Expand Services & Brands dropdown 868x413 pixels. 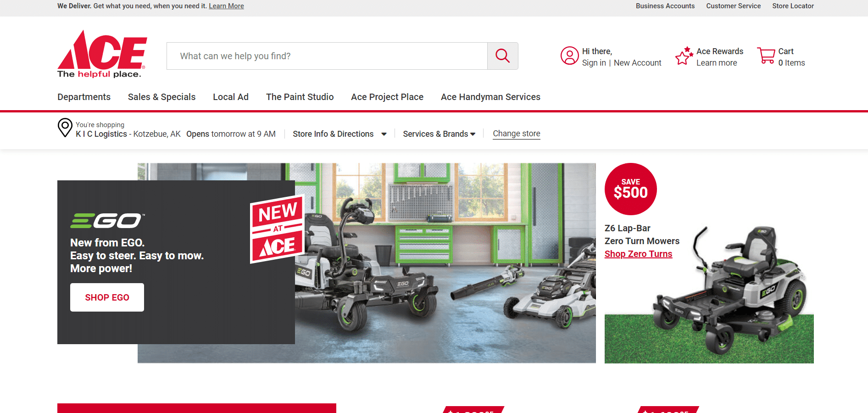pyautogui.click(x=439, y=134)
